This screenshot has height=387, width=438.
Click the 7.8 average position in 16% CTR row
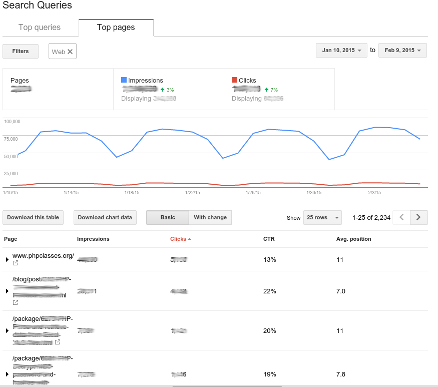[x=341, y=374]
